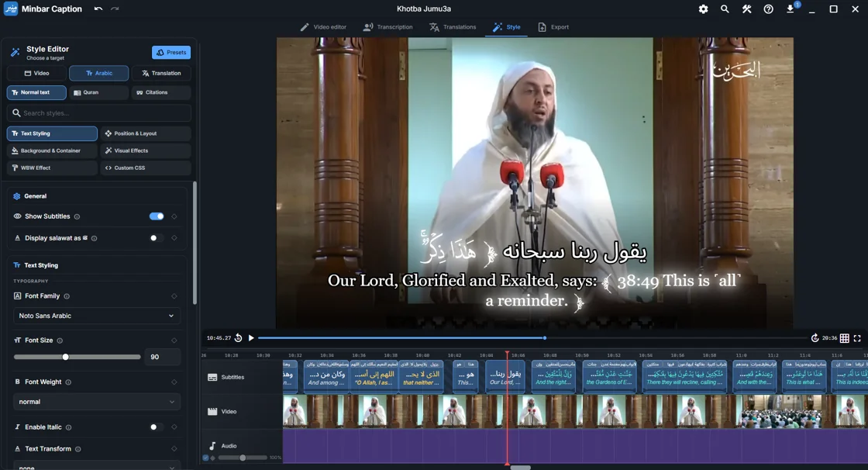This screenshot has width=868, height=470.
Task: Toggle audio track checkbox at bottom left
Action: (206, 458)
